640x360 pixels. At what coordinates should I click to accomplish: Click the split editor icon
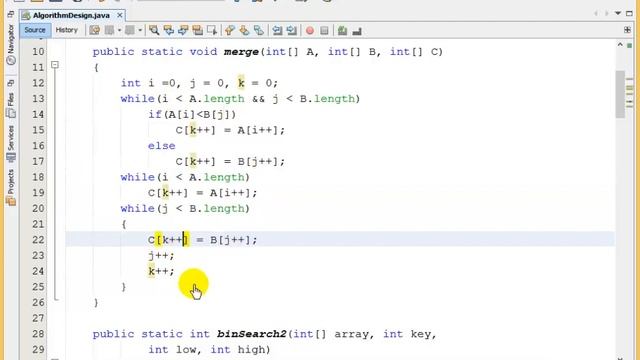coord(627,30)
